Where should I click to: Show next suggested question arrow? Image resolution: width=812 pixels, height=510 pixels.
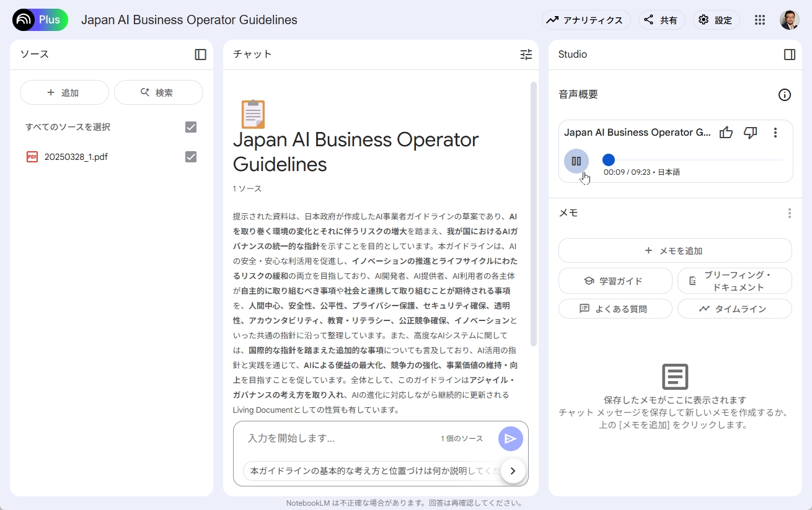(513, 471)
